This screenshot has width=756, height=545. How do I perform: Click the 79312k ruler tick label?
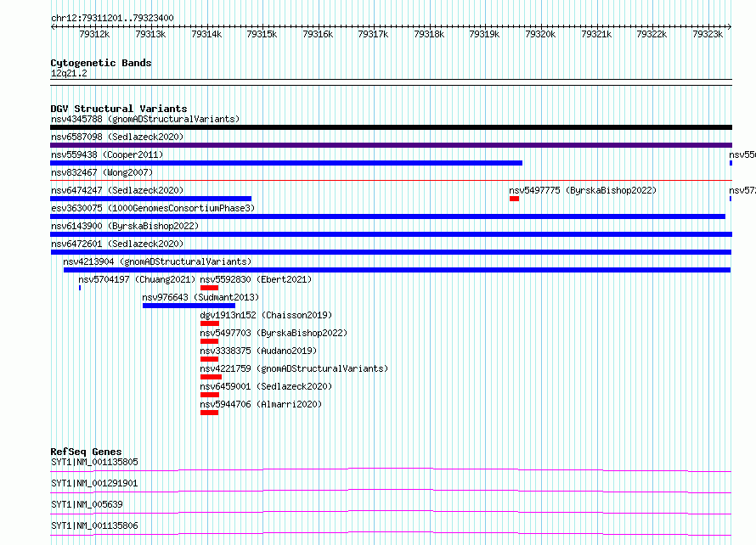(94, 34)
